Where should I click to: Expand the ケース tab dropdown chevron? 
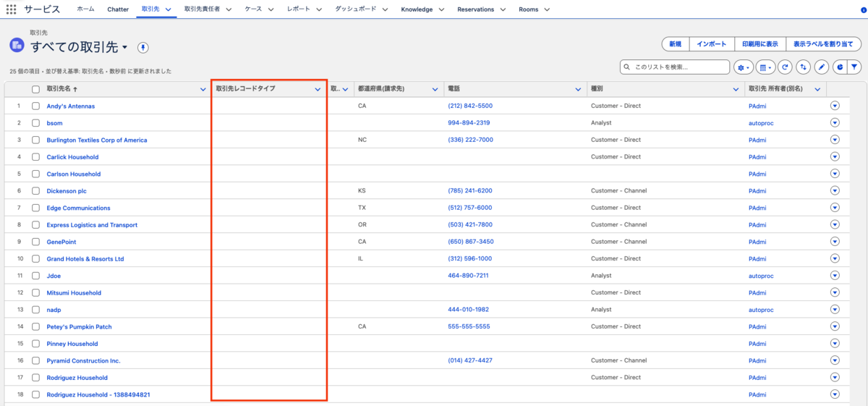tap(271, 9)
